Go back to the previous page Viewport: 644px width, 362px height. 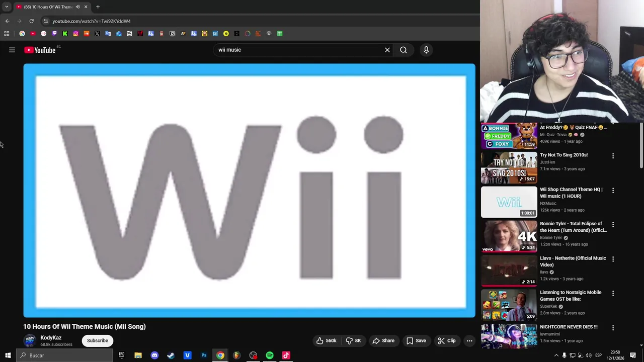coord(7,21)
